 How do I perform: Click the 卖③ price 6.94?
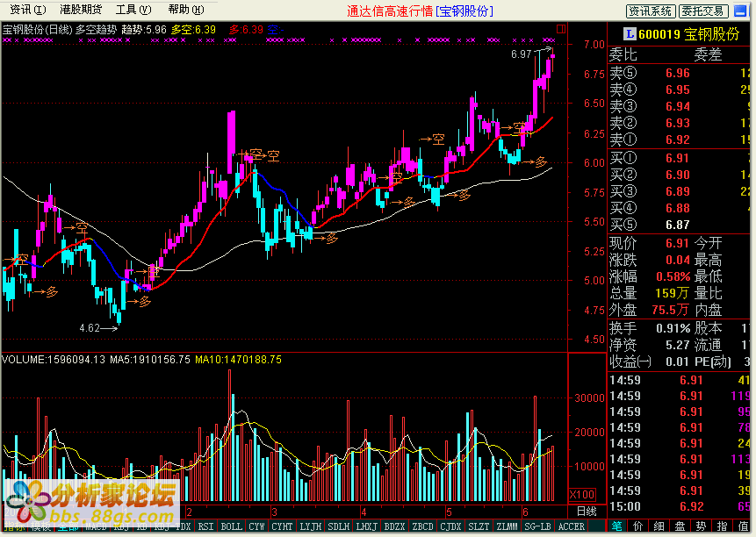[x=677, y=106]
